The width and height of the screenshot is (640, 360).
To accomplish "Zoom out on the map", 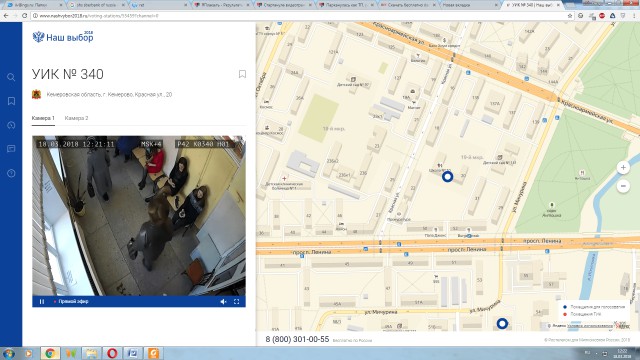I will coord(623,186).
